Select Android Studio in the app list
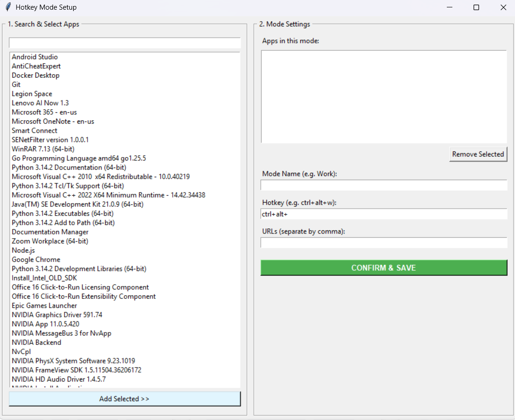This screenshot has height=420, width=515. tap(35, 57)
